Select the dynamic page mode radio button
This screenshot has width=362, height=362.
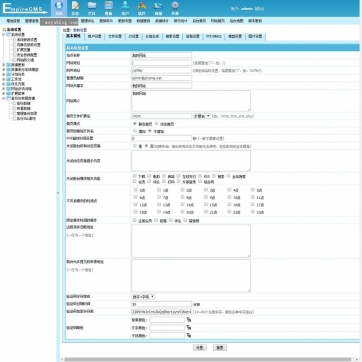click(157, 123)
